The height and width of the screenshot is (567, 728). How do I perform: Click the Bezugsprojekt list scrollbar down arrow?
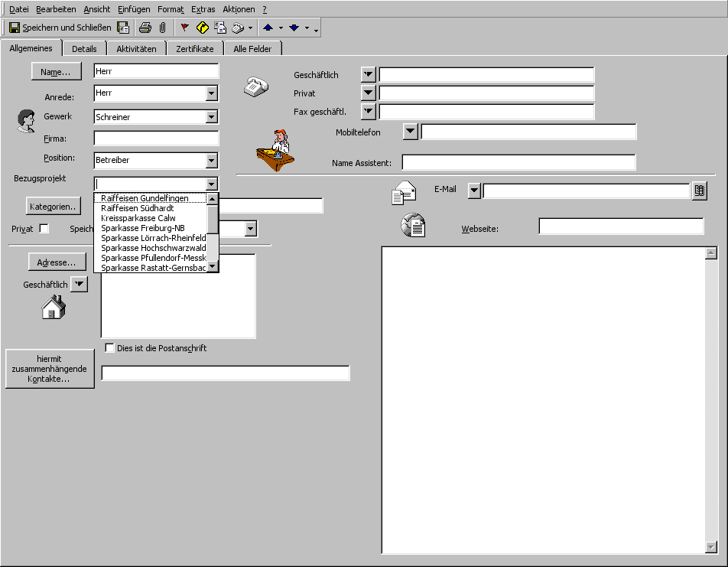(x=213, y=267)
